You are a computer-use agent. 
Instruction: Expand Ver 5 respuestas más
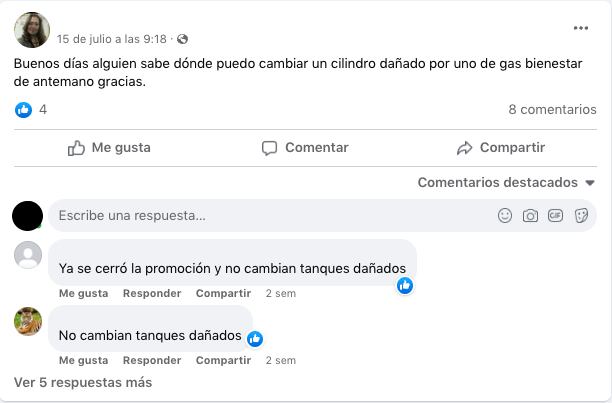tap(83, 382)
